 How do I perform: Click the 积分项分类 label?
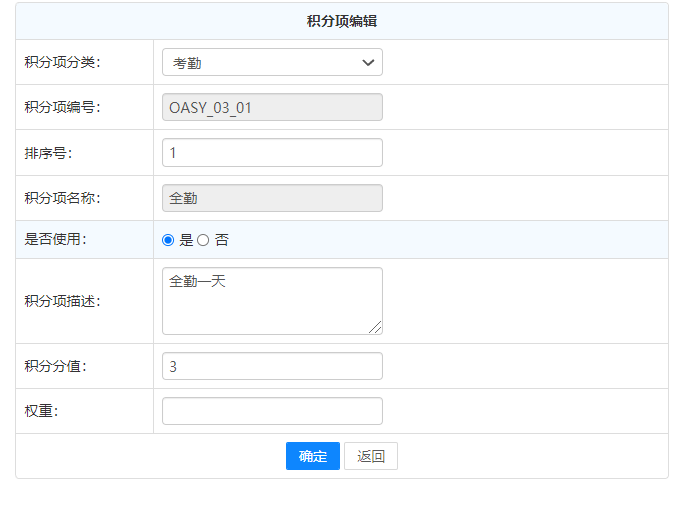(x=62, y=63)
